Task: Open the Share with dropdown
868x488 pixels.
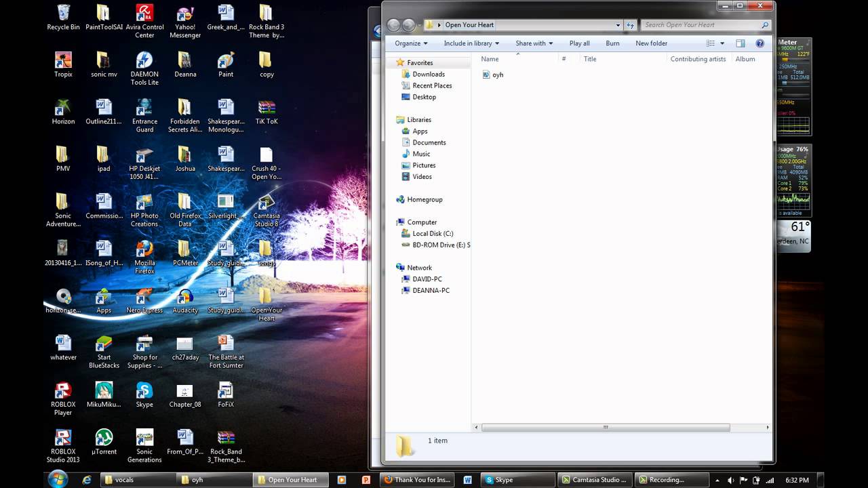Action: pos(534,43)
